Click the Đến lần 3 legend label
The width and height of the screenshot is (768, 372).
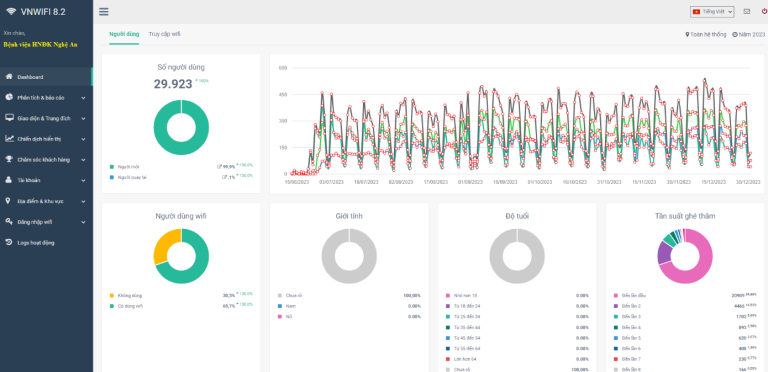[631, 317]
